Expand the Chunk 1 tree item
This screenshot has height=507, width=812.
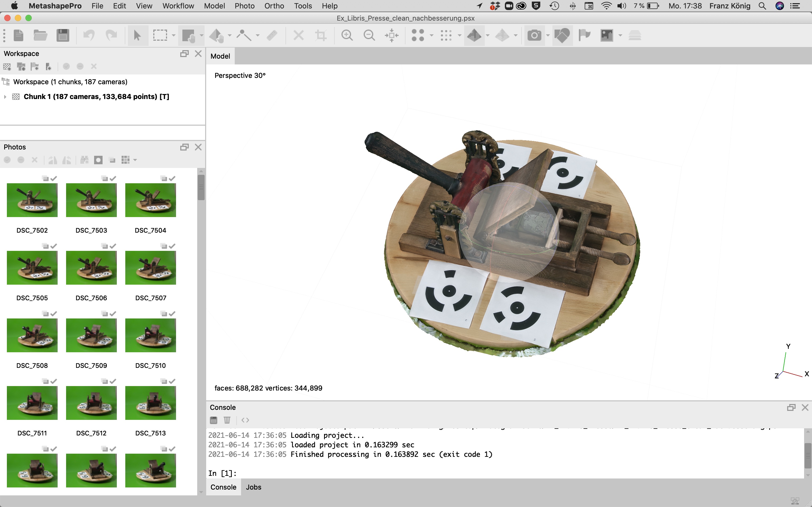[x=5, y=97]
